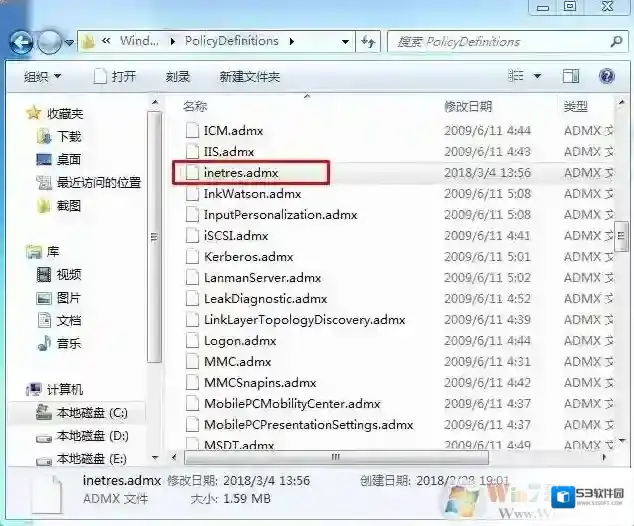634x526 pixels.
Task: Expand the 组织 dropdown menu
Action: pyautogui.click(x=42, y=77)
